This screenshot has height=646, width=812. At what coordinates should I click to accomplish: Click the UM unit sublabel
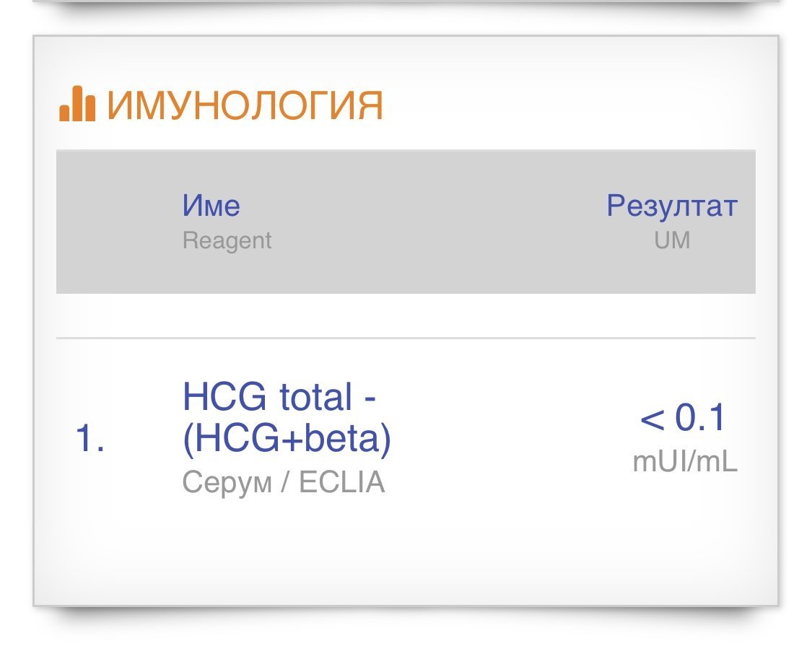pos(672,240)
